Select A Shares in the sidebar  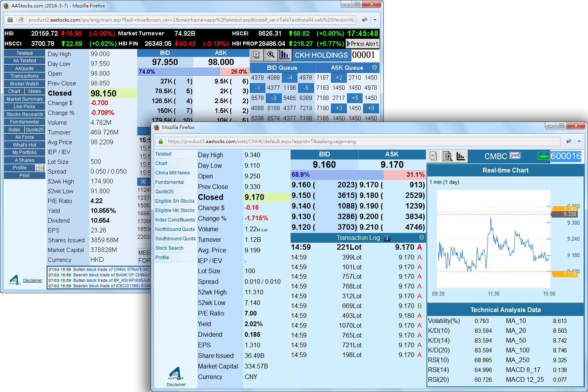25,160
